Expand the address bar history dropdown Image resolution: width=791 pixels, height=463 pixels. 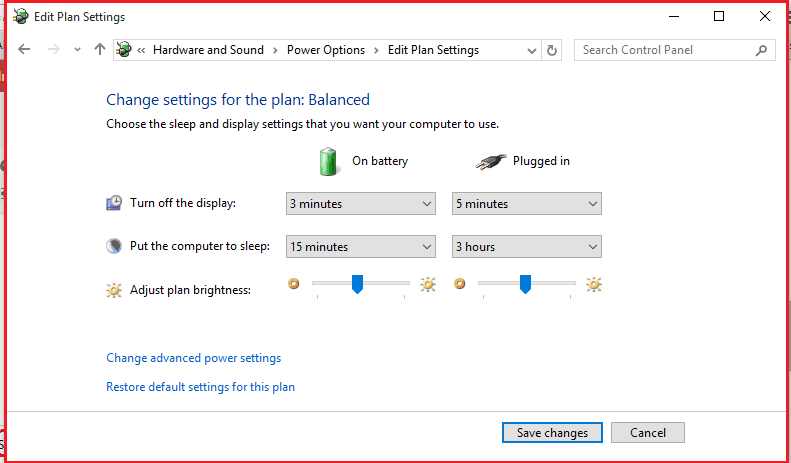(x=531, y=50)
